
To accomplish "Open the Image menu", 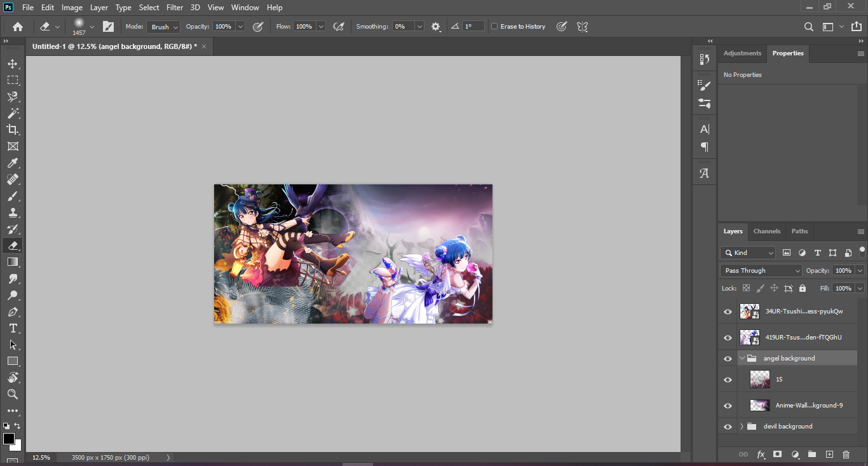I will click(72, 8).
